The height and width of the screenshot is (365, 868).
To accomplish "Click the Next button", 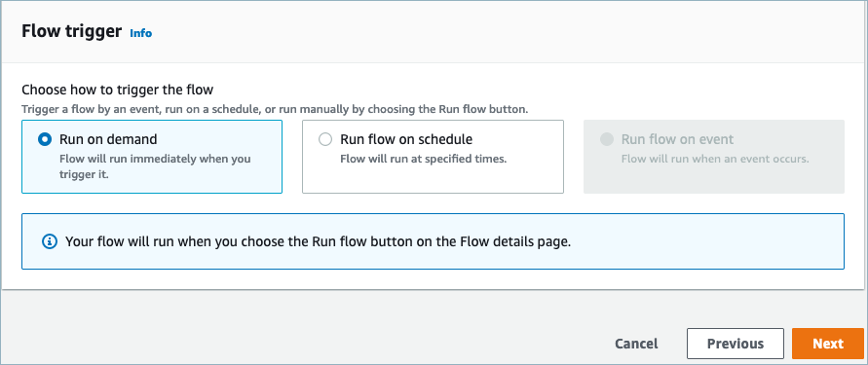I will [x=828, y=344].
